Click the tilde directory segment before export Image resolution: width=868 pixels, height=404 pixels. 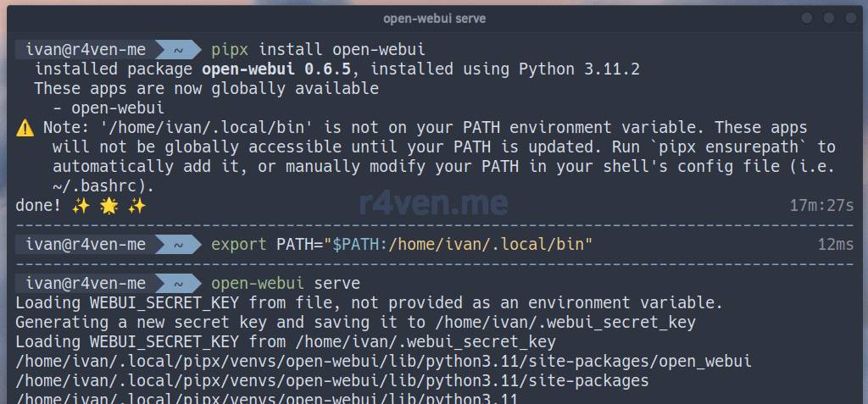point(179,245)
